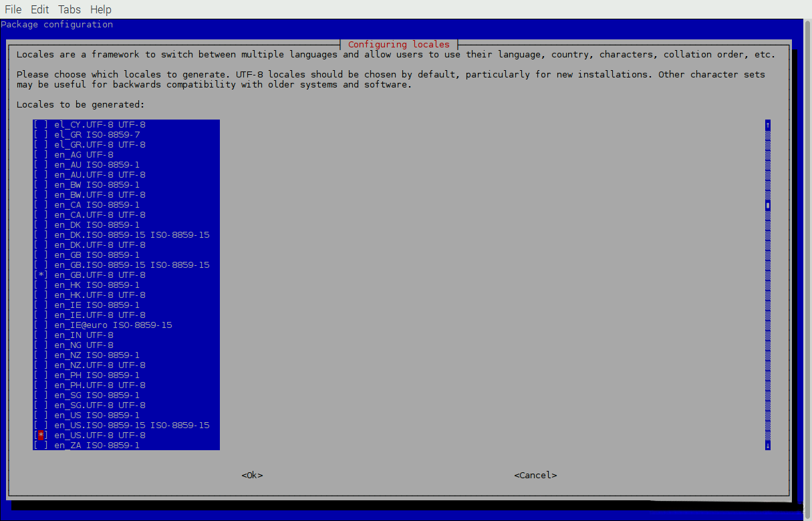This screenshot has height=521, width=812.
Task: Select en_GB.ISO-8859-15 ISO-8859-15 locale row
Action: [x=126, y=265]
